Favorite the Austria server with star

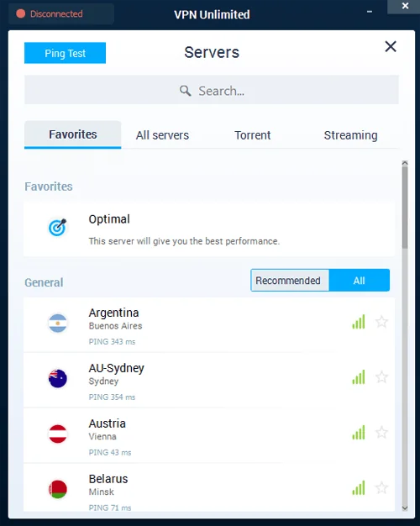pos(381,433)
